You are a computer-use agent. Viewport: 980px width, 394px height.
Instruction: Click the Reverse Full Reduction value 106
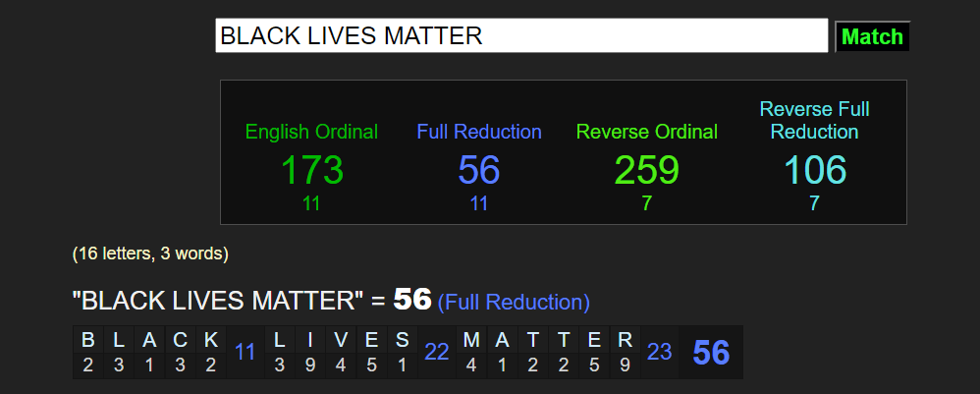pos(815,171)
